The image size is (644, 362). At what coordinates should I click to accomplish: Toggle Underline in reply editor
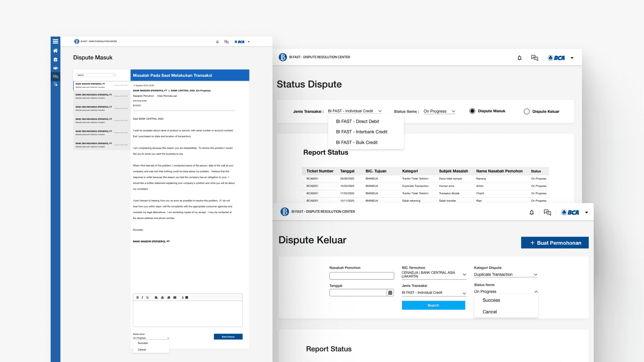[x=148, y=298]
